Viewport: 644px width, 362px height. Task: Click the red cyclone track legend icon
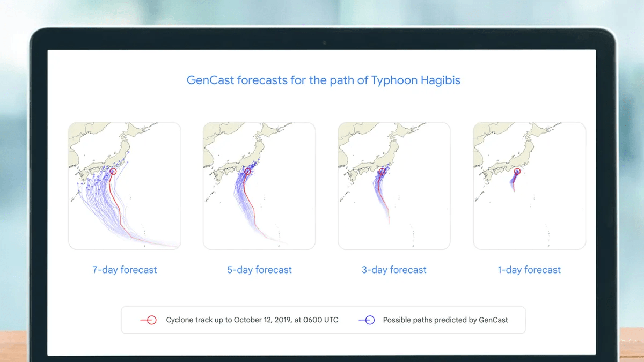(148, 320)
